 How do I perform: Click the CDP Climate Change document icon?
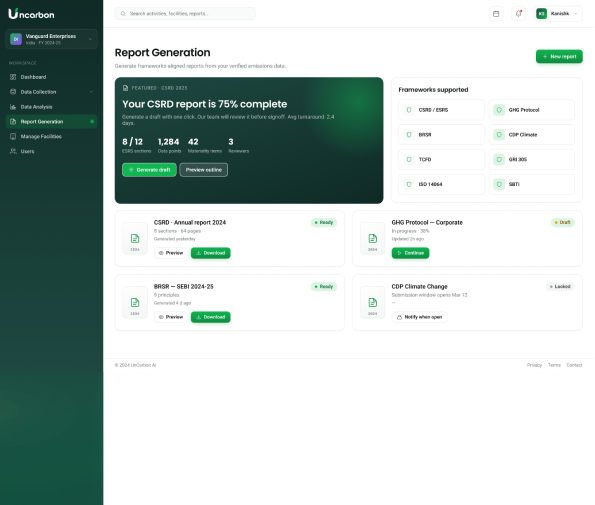(373, 302)
